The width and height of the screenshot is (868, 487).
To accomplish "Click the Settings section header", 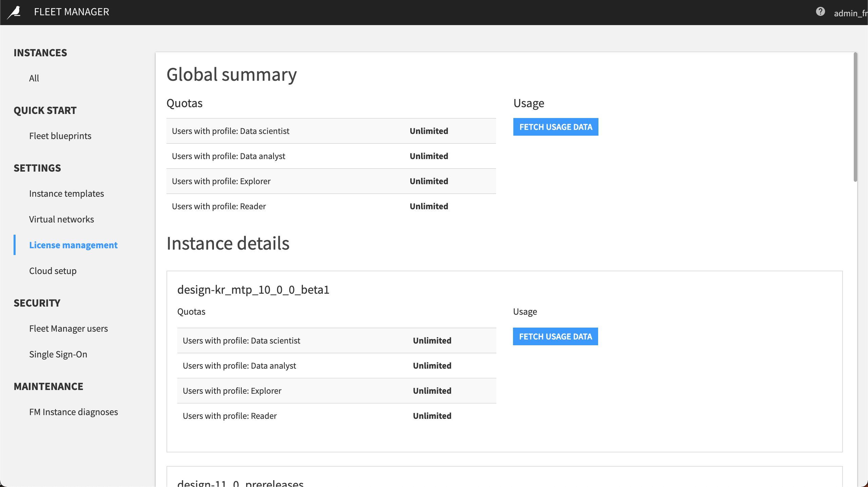I will 37,168.
